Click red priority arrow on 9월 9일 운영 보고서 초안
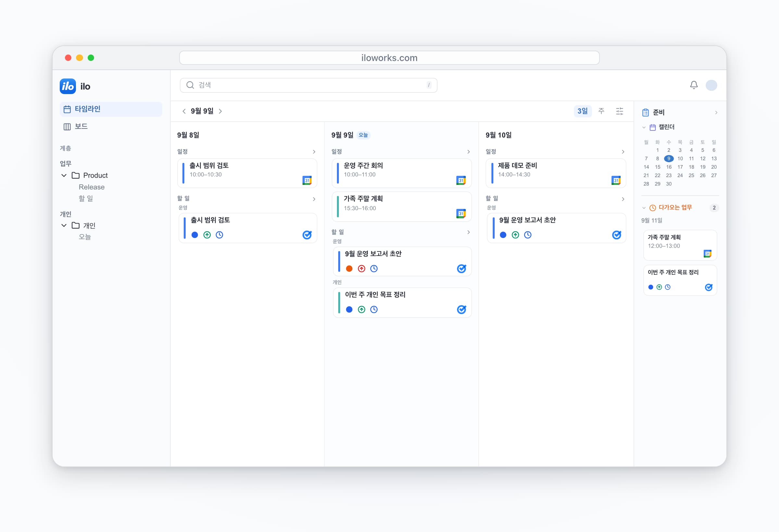 [x=361, y=269]
